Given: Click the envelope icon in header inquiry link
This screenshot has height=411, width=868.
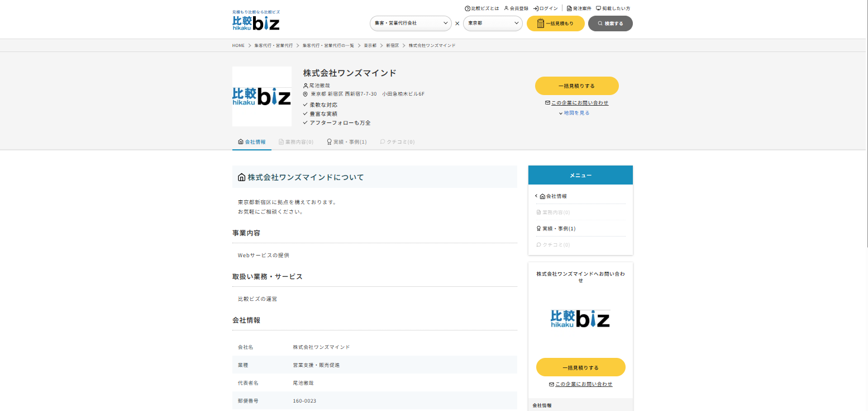Looking at the screenshot, I should coord(547,103).
